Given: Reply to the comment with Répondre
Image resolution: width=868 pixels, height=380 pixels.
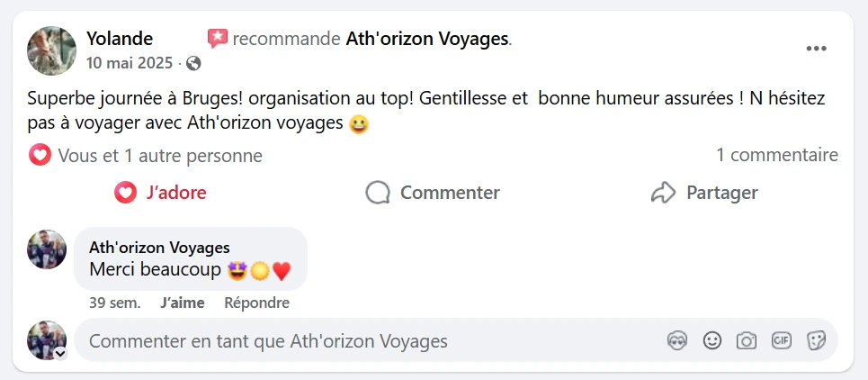Looking at the screenshot, I should pos(256,303).
